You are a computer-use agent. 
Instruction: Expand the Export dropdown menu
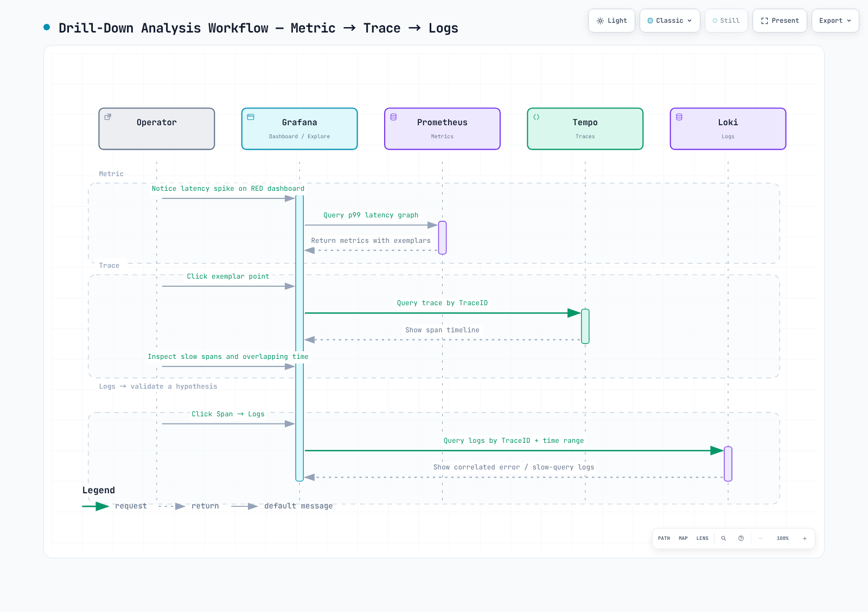835,21
